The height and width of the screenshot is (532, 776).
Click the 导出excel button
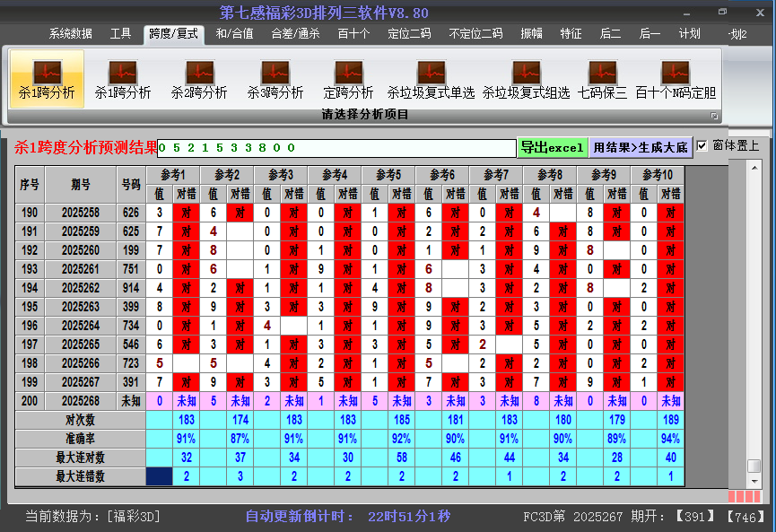552,147
